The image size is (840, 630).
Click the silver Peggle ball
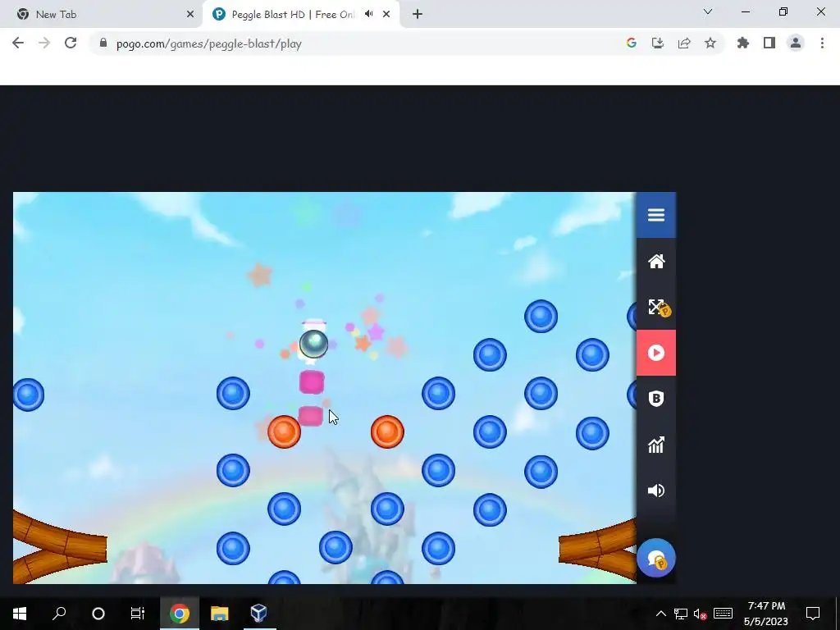pyautogui.click(x=313, y=344)
